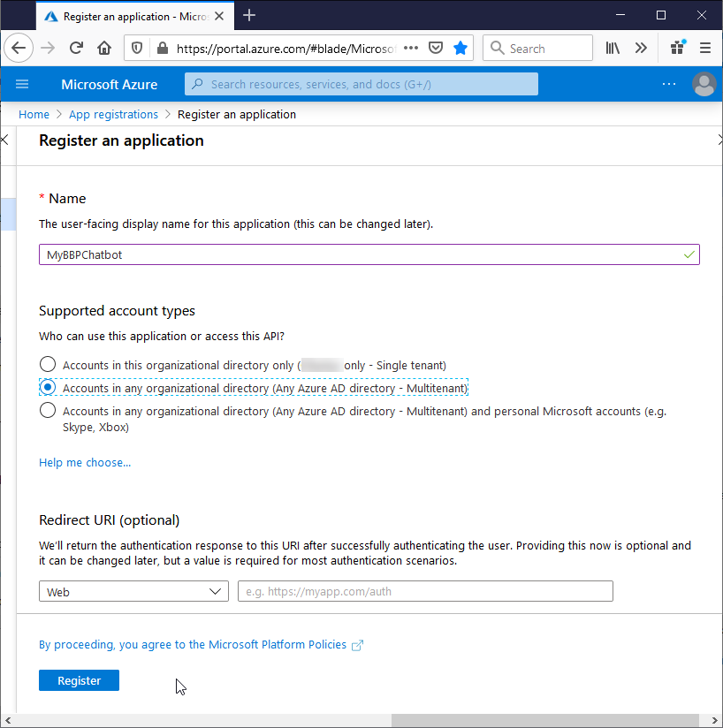Image resolution: width=723 pixels, height=728 pixels.
Task: Close the blade using left X icon
Action: coord(4,140)
